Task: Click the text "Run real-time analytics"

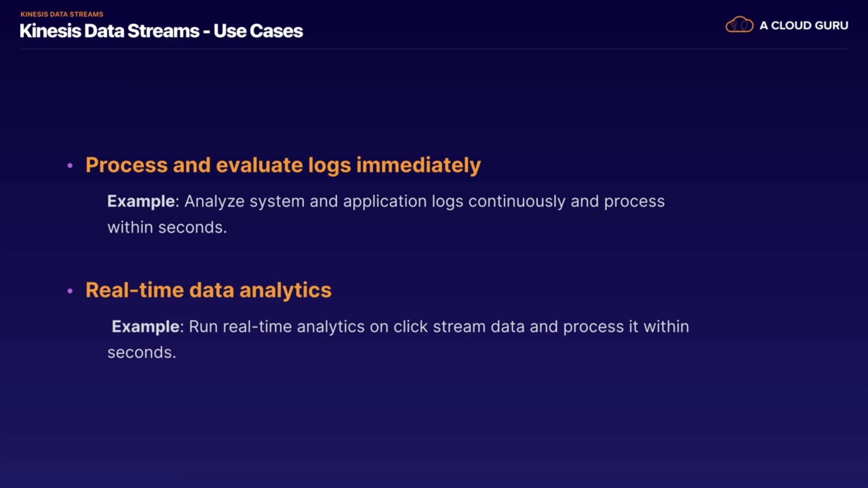Action: click(276, 326)
